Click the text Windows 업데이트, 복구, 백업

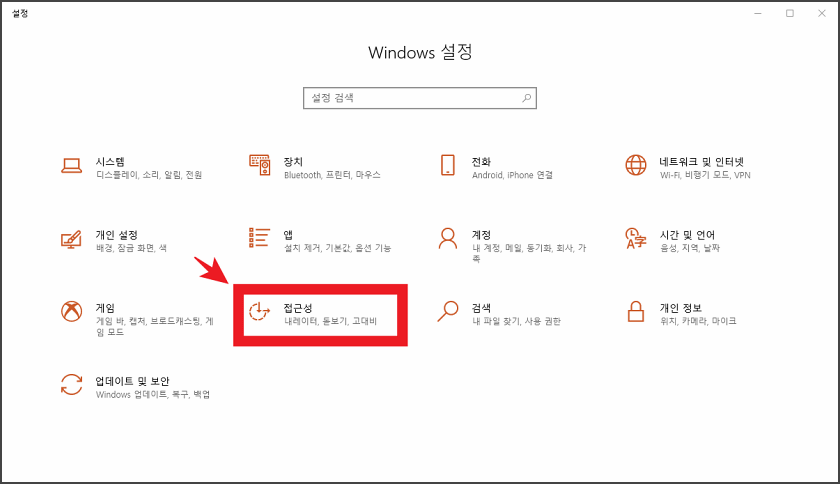click(153, 395)
